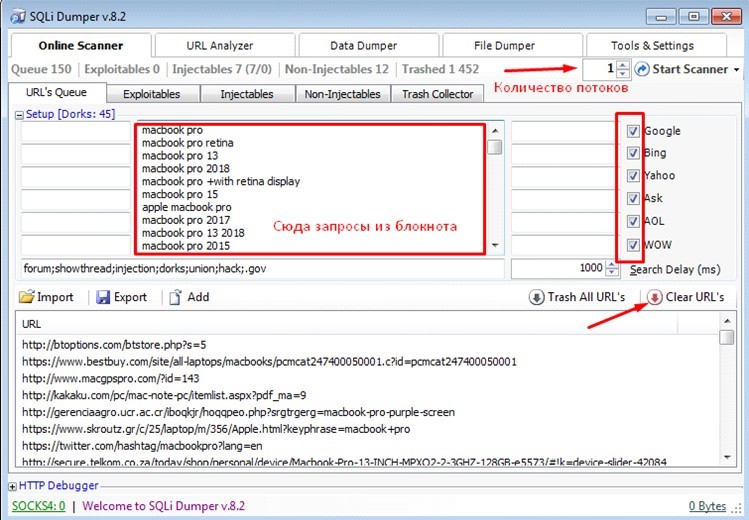The width and height of the screenshot is (749, 520).
Task: Click the red Clear URL's icon
Action: [655, 297]
